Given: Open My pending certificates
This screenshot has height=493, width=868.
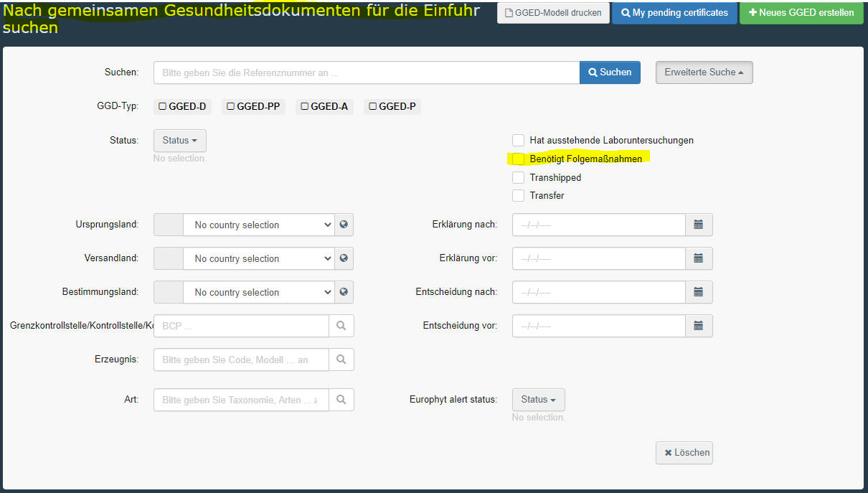Looking at the screenshot, I should pos(674,13).
